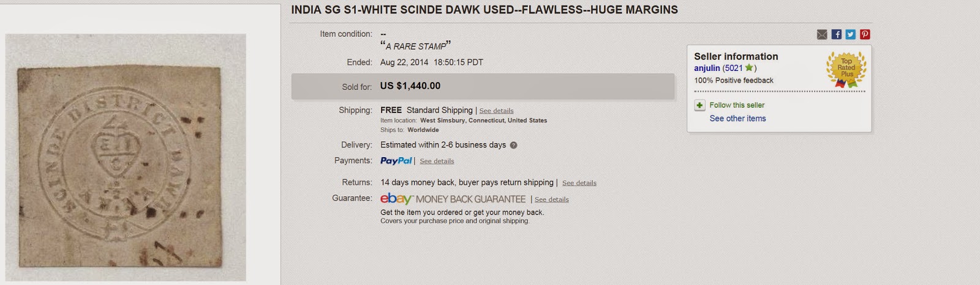Share this listing on Twitter
Screen dimensions: 980x285
[850, 35]
